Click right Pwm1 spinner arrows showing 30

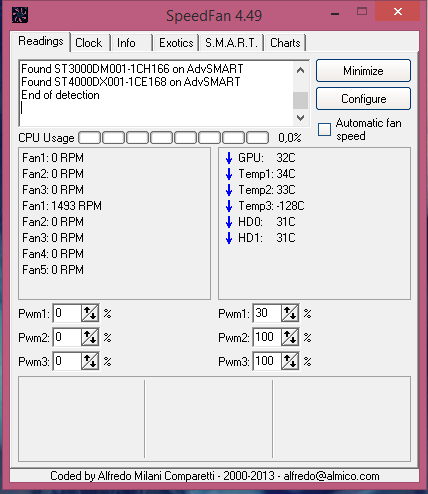290,313
